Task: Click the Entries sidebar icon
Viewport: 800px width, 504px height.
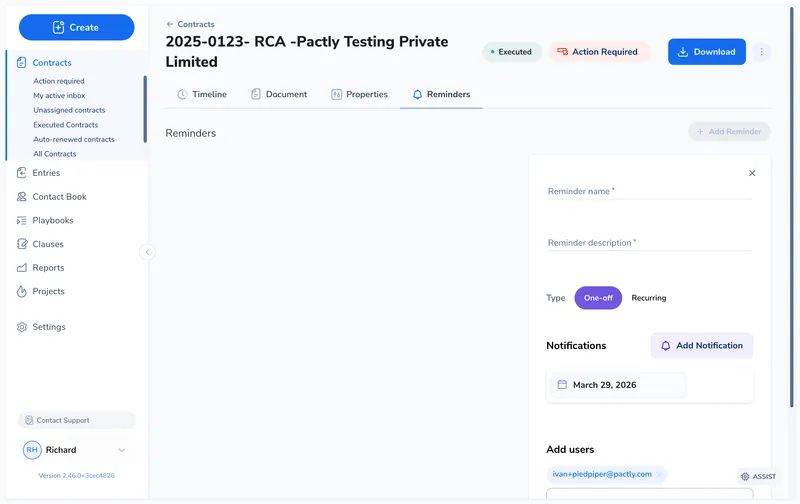Action: click(x=22, y=173)
